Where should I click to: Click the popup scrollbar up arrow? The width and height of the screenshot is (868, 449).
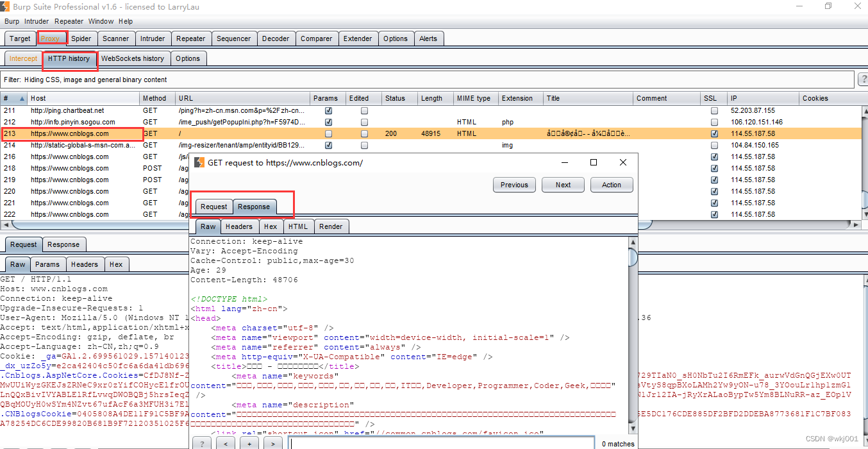click(633, 242)
